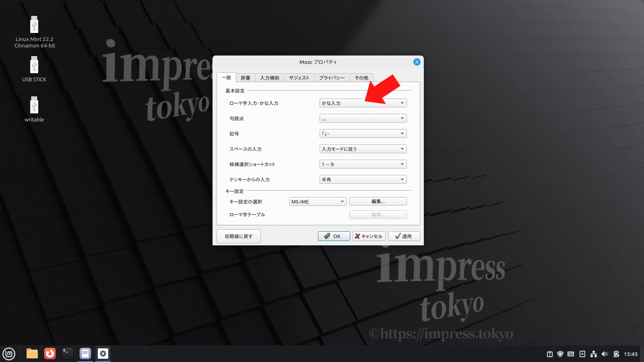Expand the 候補選択ショートカット dropdown

click(x=363, y=164)
